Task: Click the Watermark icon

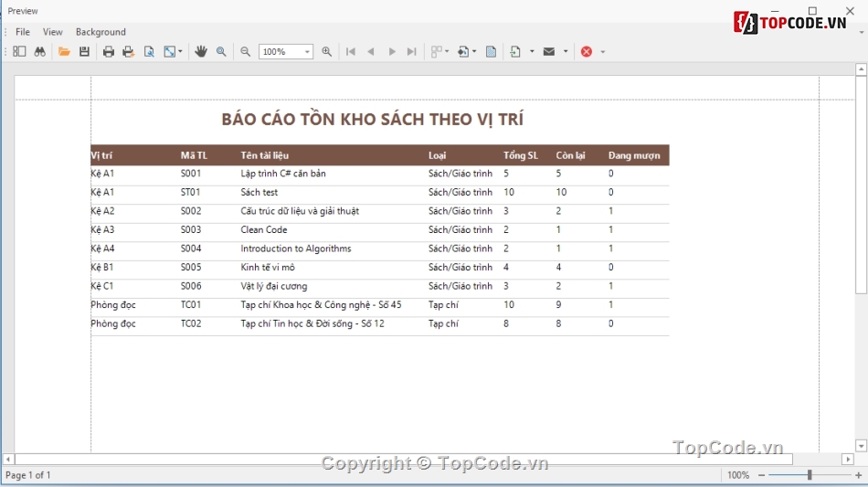Action: (x=491, y=51)
